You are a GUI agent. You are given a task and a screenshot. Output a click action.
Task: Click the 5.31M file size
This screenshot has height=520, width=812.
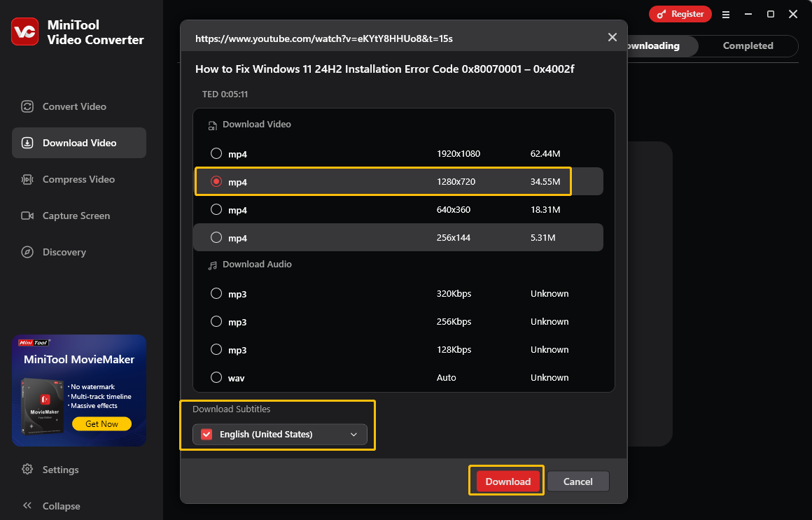point(542,238)
